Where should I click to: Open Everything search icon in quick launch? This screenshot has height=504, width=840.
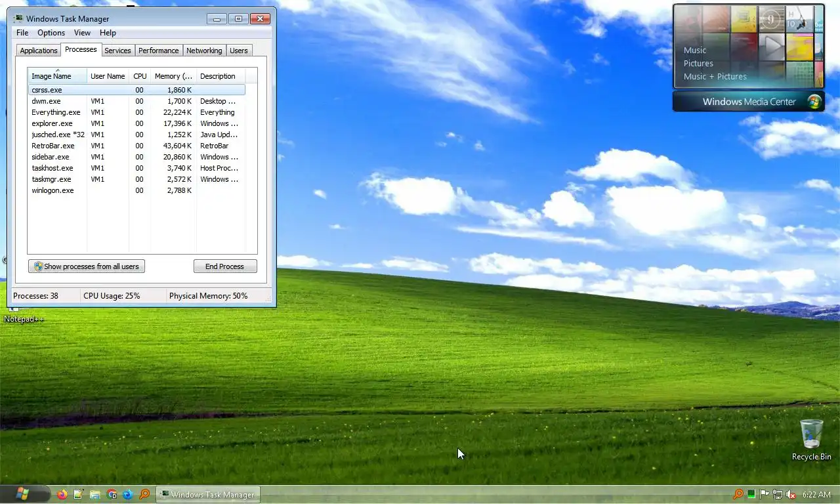tap(144, 494)
